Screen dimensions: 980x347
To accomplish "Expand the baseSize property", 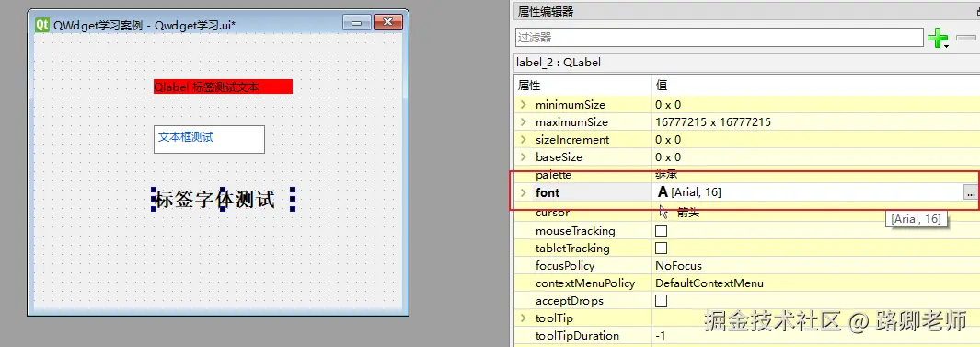I will pos(524,156).
